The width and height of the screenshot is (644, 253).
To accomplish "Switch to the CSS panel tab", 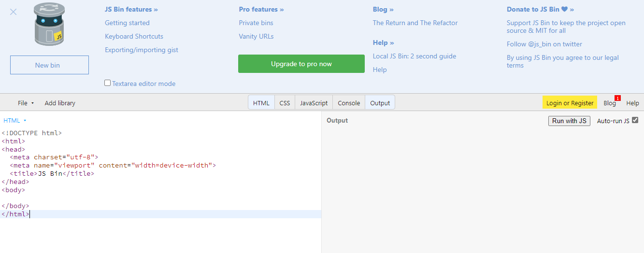I will click(x=285, y=103).
